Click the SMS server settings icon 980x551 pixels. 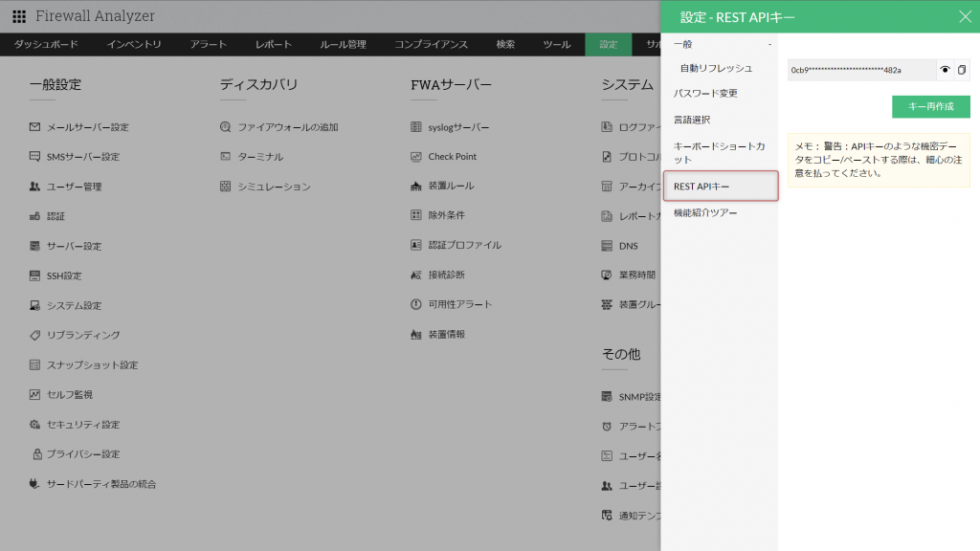tap(35, 156)
